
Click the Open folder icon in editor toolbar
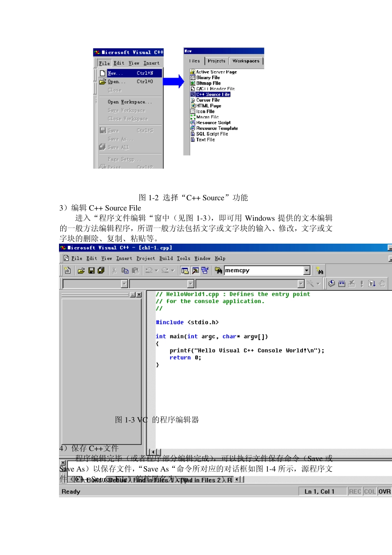point(81,270)
